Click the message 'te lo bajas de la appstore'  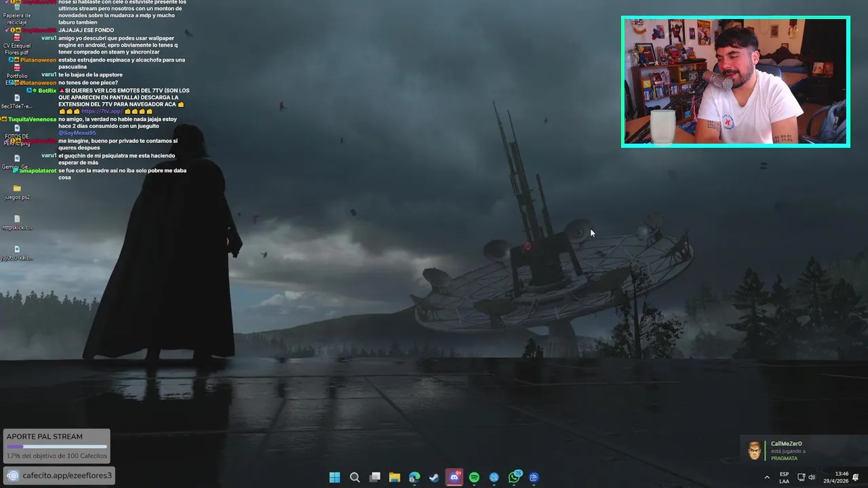[x=90, y=75]
